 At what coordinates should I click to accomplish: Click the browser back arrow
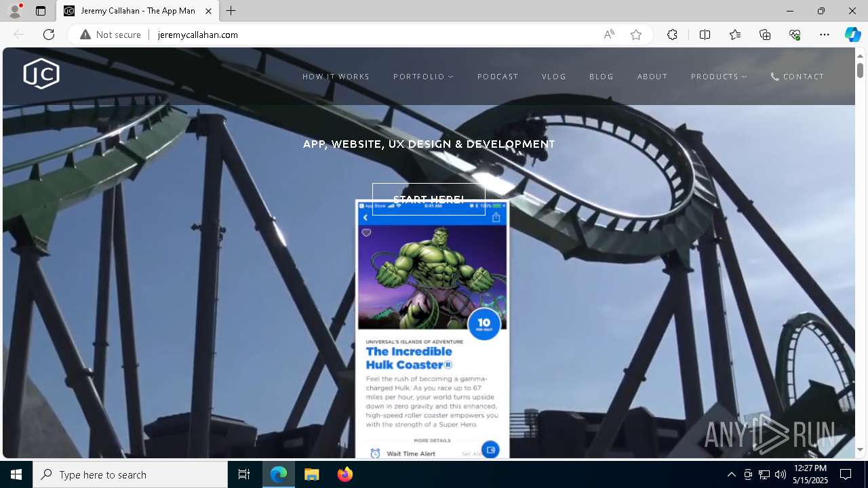[19, 35]
